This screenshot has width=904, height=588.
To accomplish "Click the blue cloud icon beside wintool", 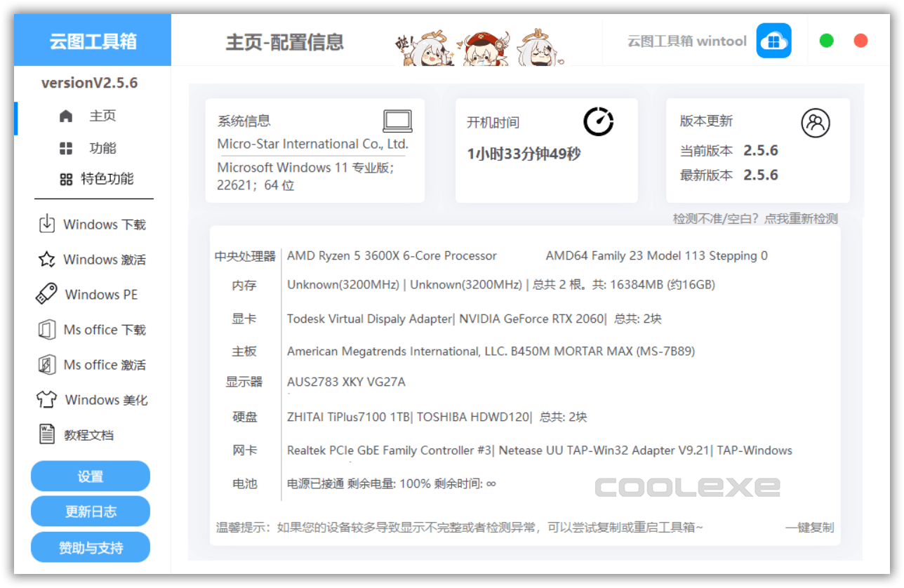I will (773, 41).
